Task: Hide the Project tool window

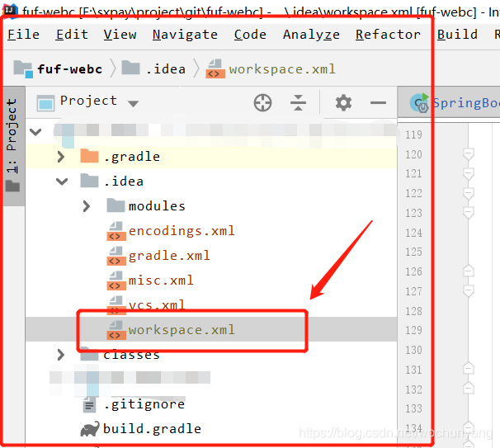Action: (378, 102)
